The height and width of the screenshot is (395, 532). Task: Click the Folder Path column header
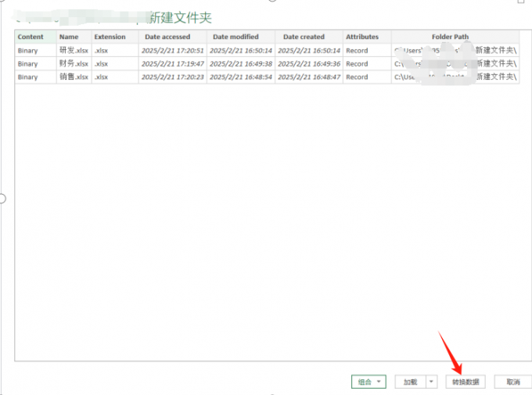pos(451,37)
